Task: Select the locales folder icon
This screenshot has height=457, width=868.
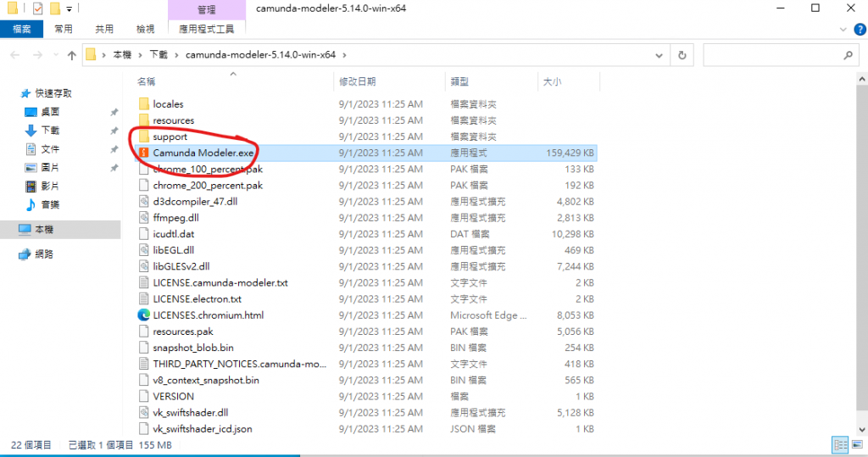Action: pos(144,103)
